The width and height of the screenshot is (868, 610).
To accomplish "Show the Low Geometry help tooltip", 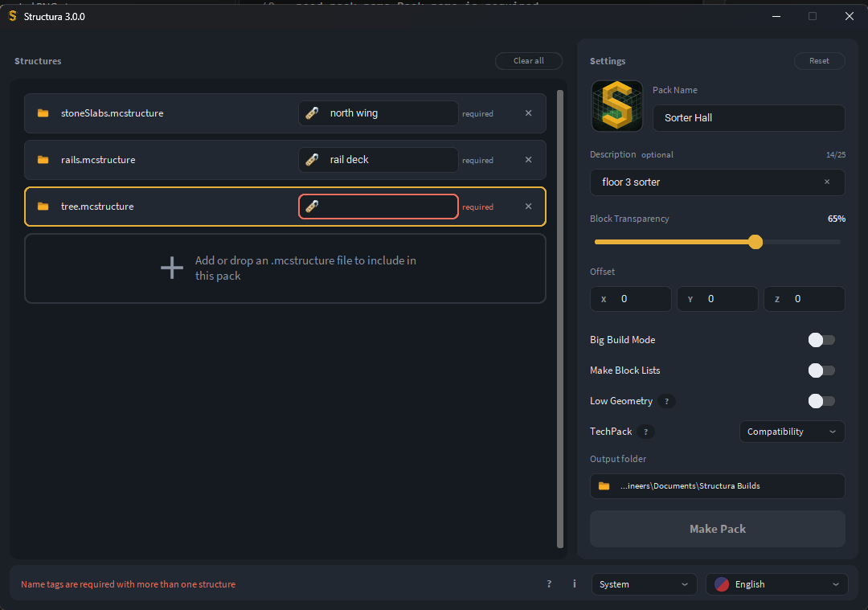I will tap(666, 401).
